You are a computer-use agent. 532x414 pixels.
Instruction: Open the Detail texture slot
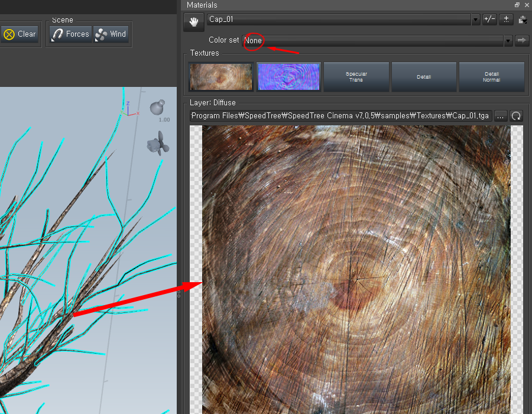click(424, 77)
